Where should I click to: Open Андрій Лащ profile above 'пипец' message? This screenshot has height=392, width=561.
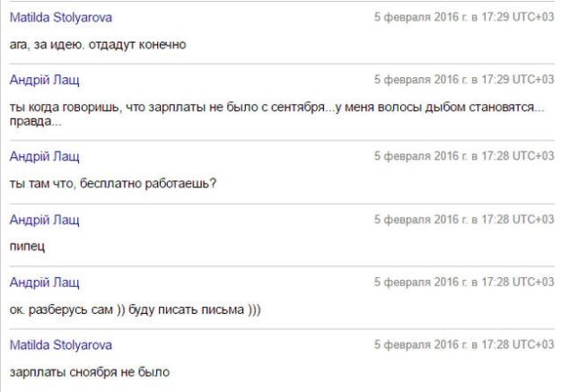pos(44,220)
